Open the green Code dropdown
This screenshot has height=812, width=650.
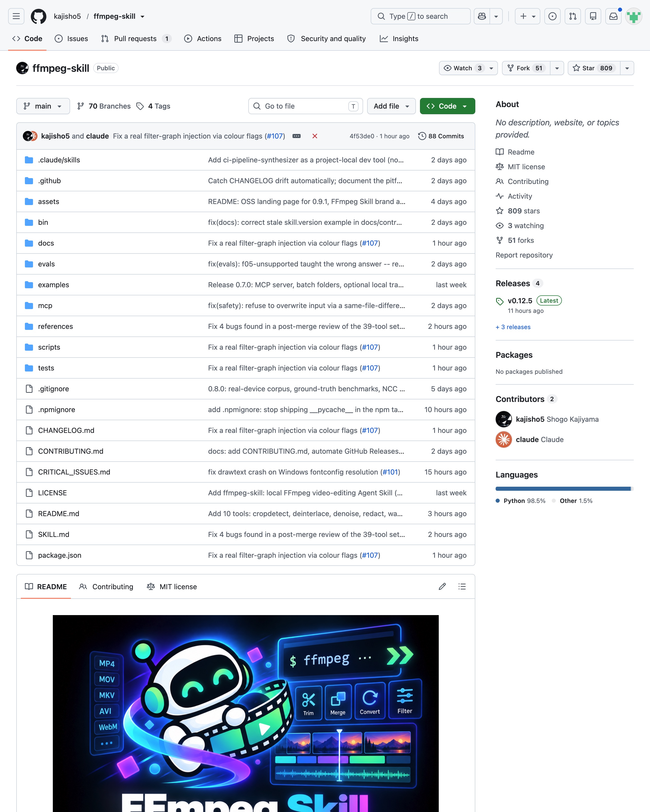(x=447, y=106)
